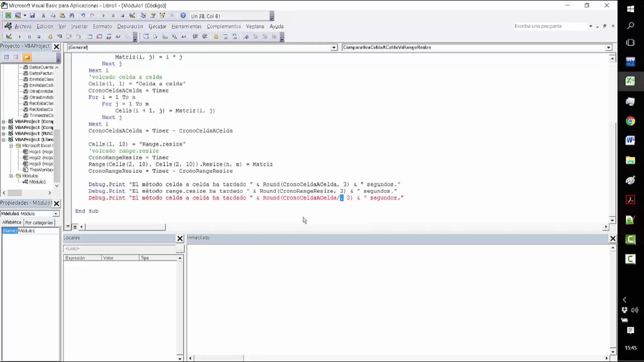Click the Insert UserForm toolbar icon
Screen dimensions: 644x362
click(18, 16)
